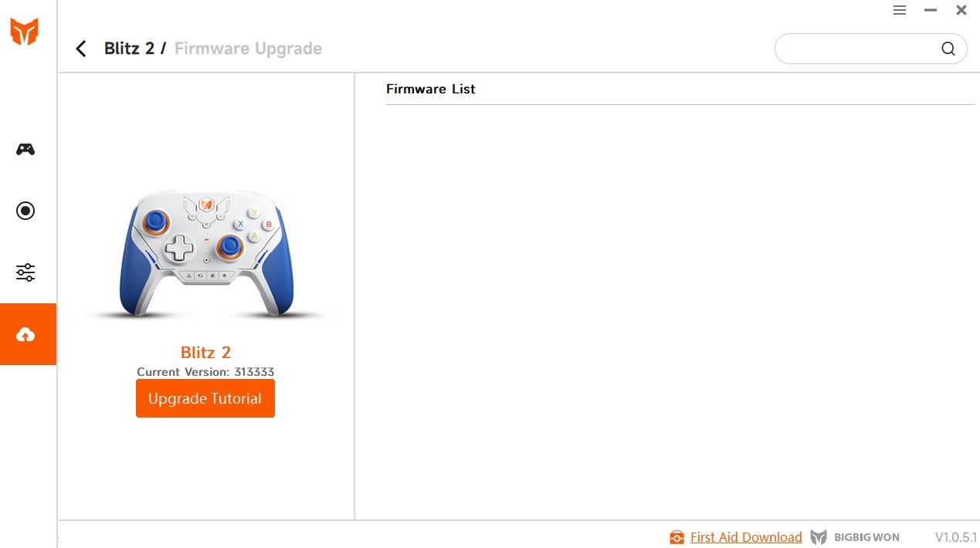Click the orange BIGBIG WON logo at top-left

point(24,32)
